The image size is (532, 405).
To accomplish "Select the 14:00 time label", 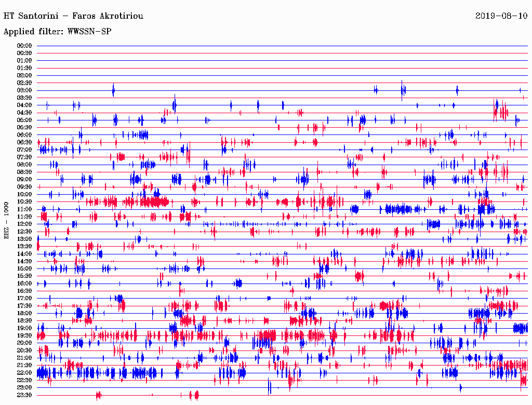I will 24,254.
